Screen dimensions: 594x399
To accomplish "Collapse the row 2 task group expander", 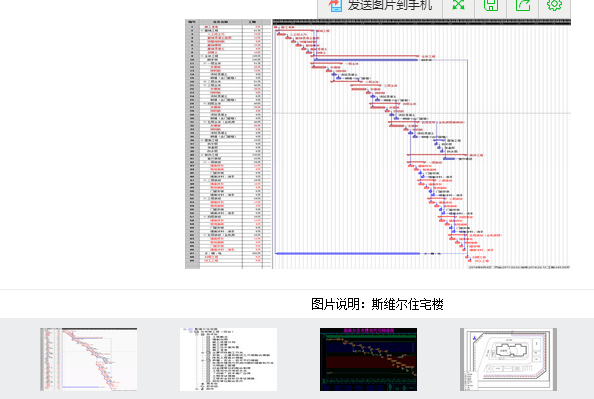I will [202, 31].
